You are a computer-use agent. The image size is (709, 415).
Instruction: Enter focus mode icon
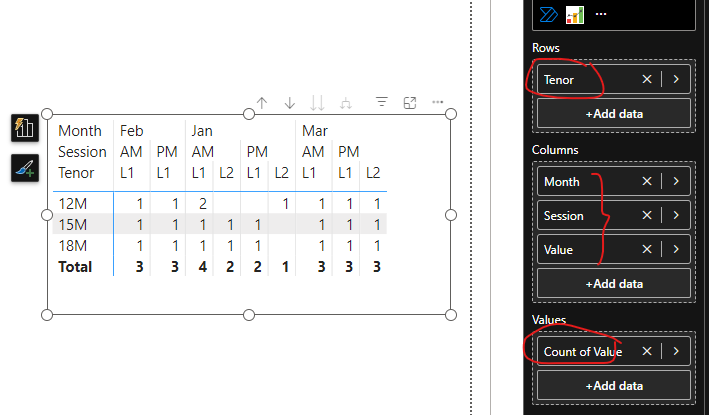410,103
